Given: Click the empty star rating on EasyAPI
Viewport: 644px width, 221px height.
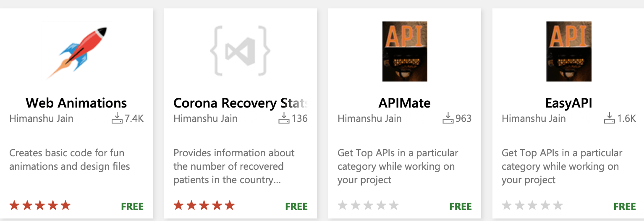Looking at the screenshot, I should 532,206.
